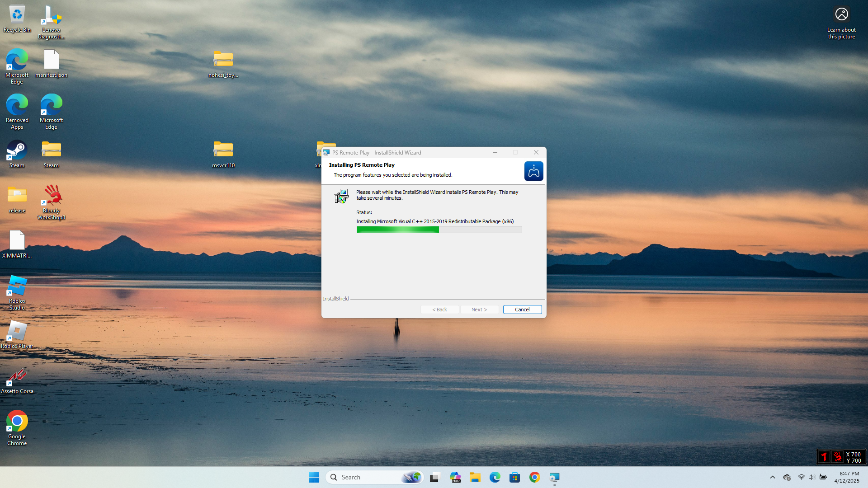Open the Lenovo Diagnostics shortcut

coord(51,22)
